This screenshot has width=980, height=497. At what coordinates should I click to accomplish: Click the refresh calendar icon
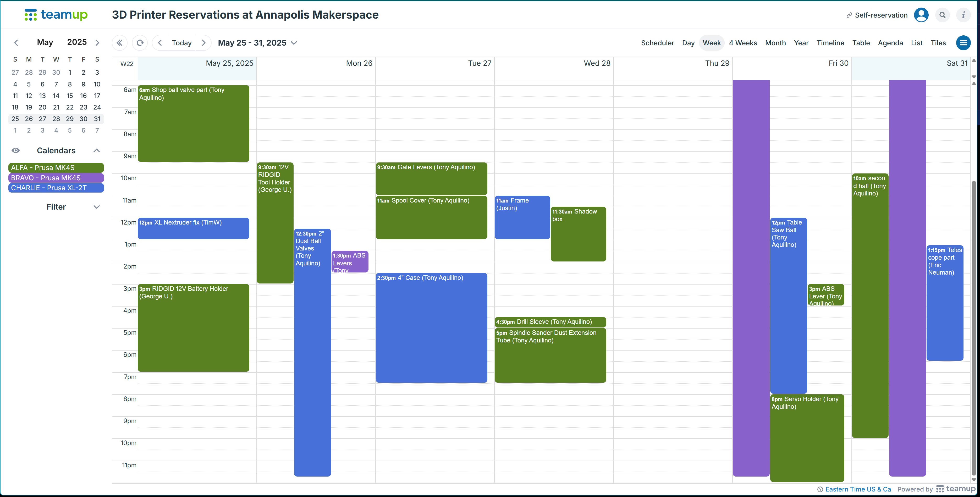point(140,43)
